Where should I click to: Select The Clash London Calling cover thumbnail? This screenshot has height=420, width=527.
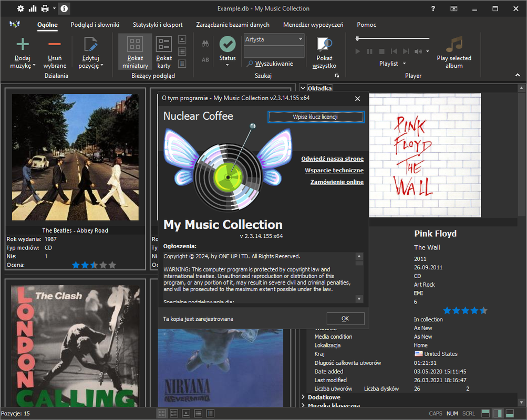tap(75, 346)
